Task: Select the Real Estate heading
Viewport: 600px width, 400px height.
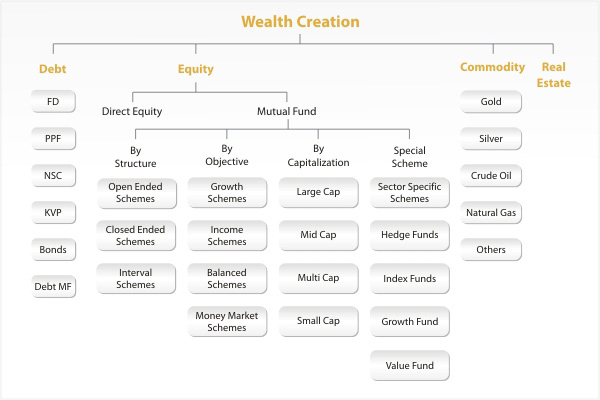Action: point(553,75)
